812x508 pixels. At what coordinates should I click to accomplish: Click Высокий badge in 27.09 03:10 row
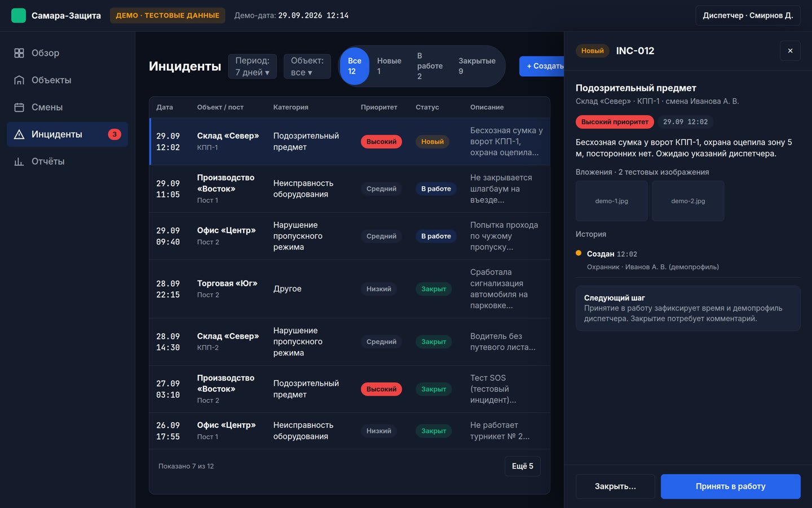coord(381,389)
